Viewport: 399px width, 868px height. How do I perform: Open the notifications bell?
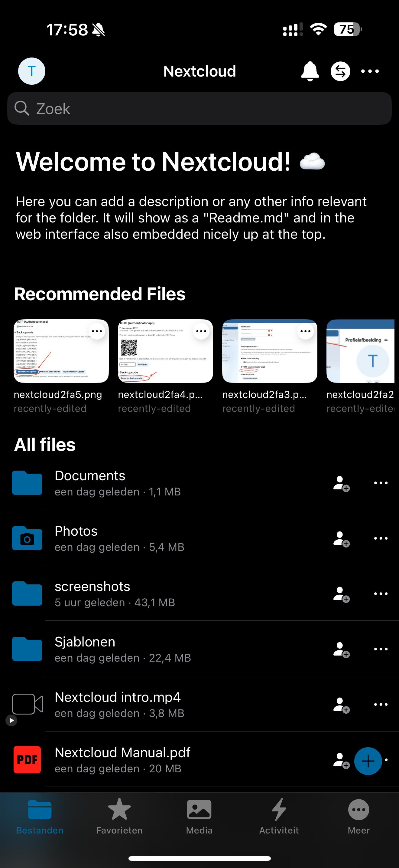click(310, 71)
